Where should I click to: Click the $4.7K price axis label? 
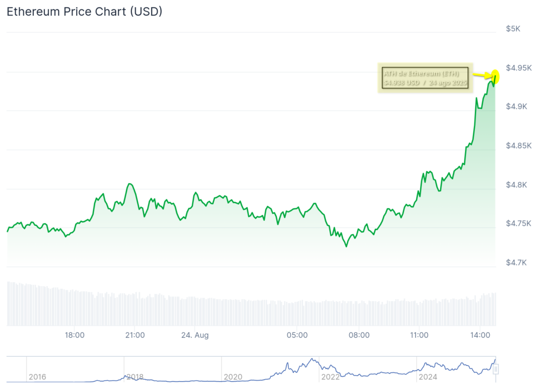pos(516,263)
